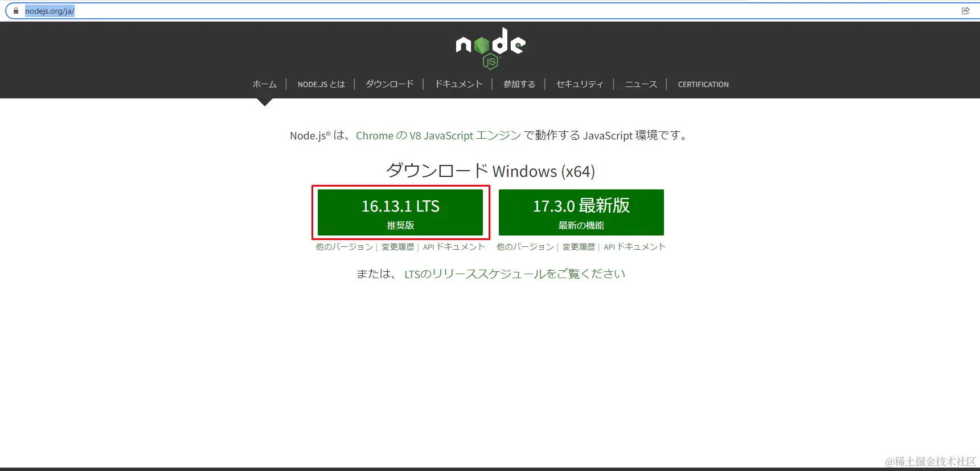
Task: Follow the LTSのリリーススケジュールをご覧ください link
Action: (515, 274)
